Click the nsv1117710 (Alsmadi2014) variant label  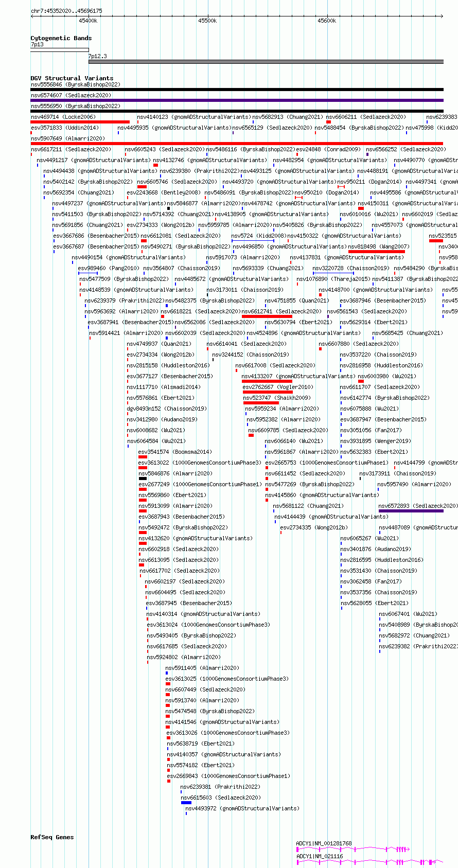coord(164,387)
